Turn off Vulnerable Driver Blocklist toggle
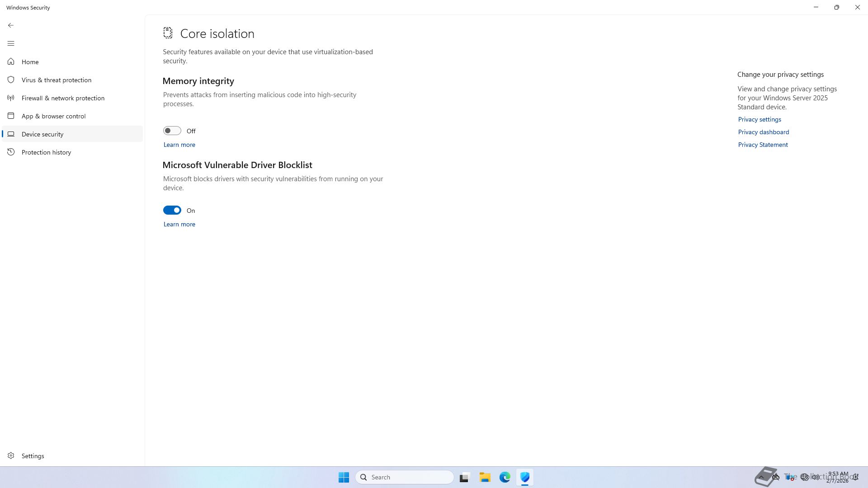 point(172,210)
